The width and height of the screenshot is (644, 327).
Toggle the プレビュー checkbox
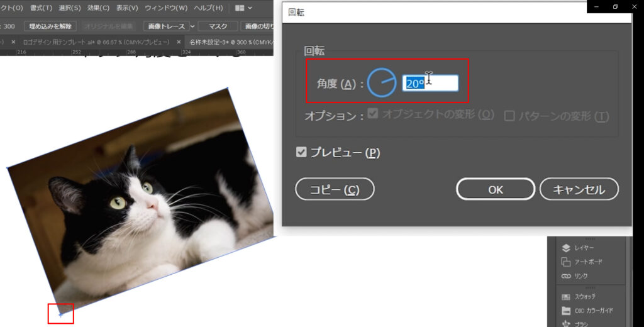(301, 152)
